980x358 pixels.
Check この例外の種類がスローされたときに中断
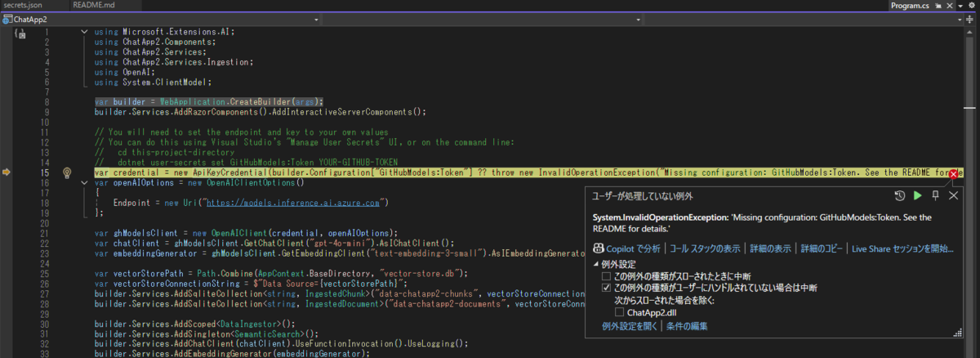pyautogui.click(x=606, y=276)
